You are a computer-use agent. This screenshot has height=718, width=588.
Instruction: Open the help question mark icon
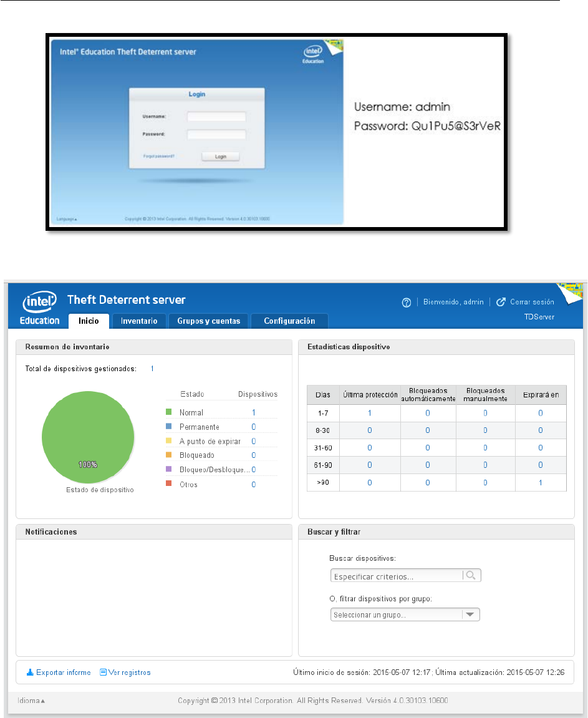pos(407,303)
